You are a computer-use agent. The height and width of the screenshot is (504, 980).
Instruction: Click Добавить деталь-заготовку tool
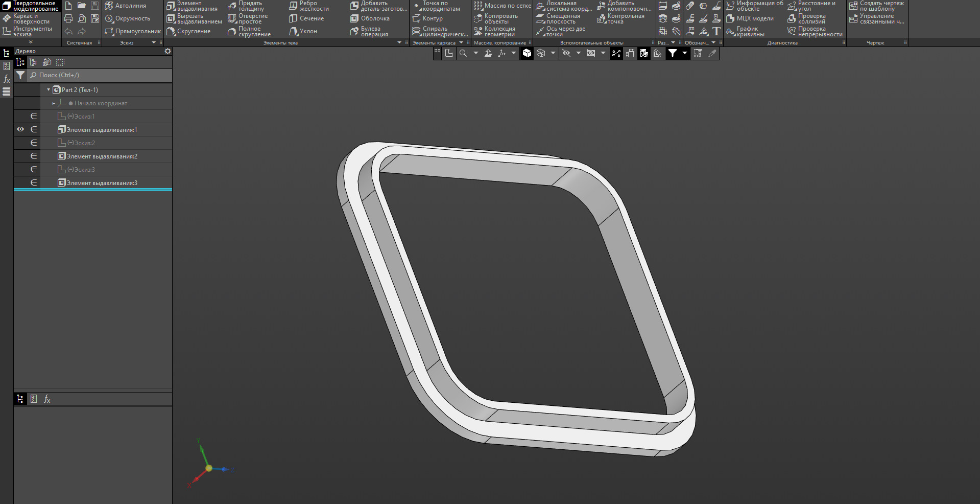point(379,6)
